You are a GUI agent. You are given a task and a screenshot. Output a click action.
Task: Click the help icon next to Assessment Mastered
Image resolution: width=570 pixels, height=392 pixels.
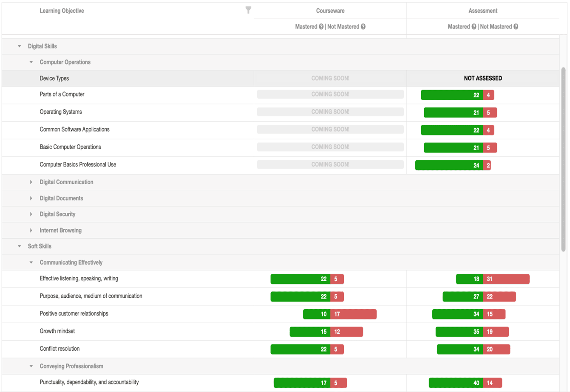click(x=474, y=27)
